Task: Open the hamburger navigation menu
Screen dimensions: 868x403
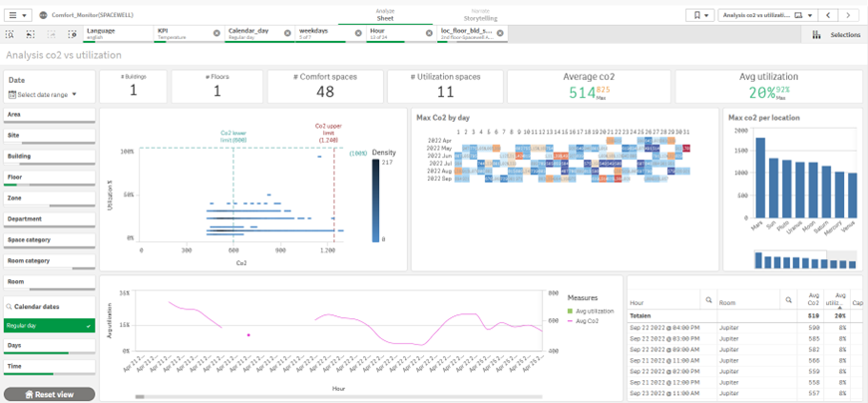Action: pyautogui.click(x=18, y=16)
